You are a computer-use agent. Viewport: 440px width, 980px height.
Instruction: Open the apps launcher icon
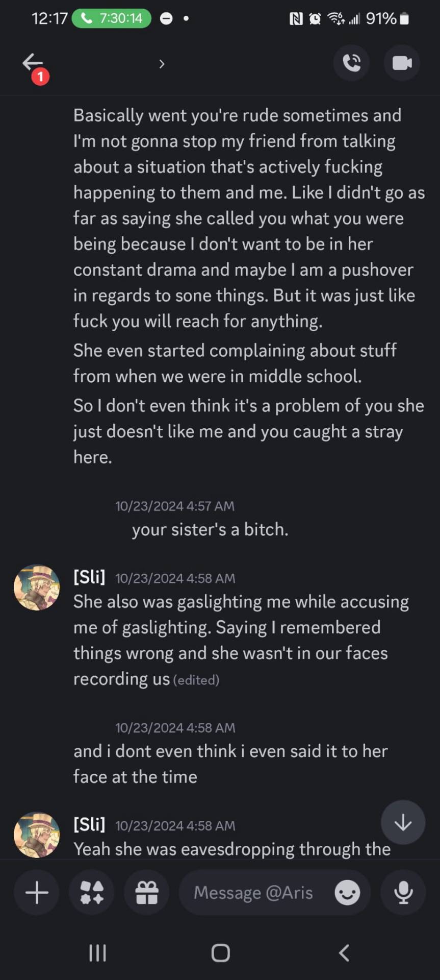[x=92, y=893]
